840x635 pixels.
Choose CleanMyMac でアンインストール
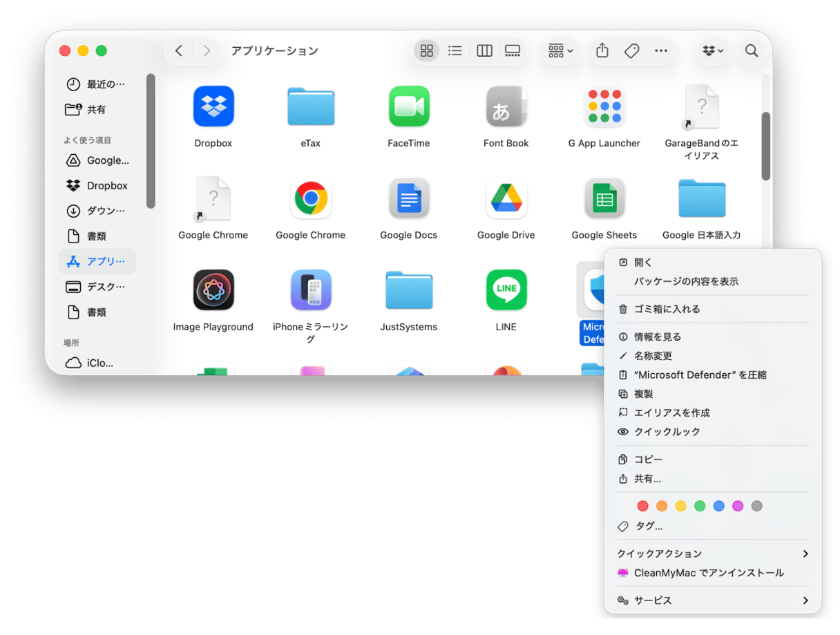[x=713, y=573]
